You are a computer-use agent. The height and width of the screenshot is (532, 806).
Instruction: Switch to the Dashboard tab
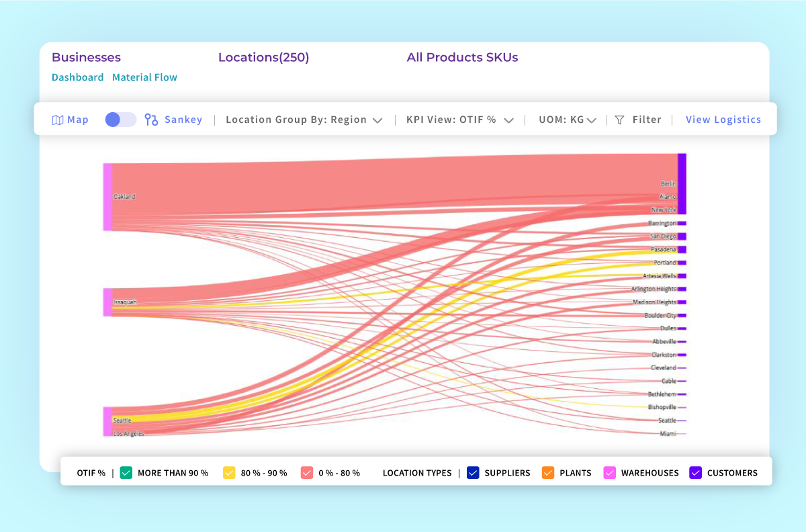pyautogui.click(x=77, y=77)
